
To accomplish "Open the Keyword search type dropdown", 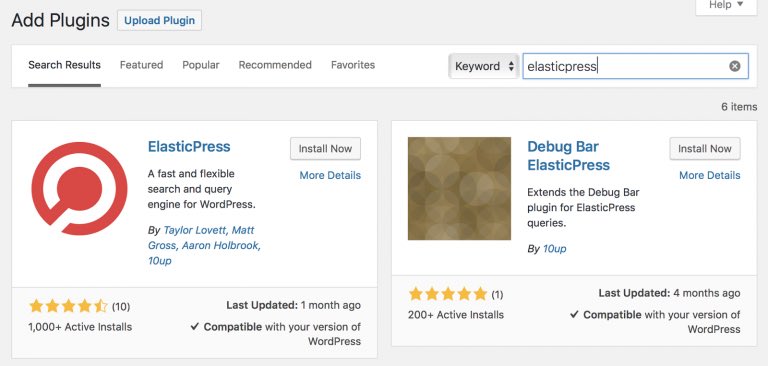I will [483, 66].
